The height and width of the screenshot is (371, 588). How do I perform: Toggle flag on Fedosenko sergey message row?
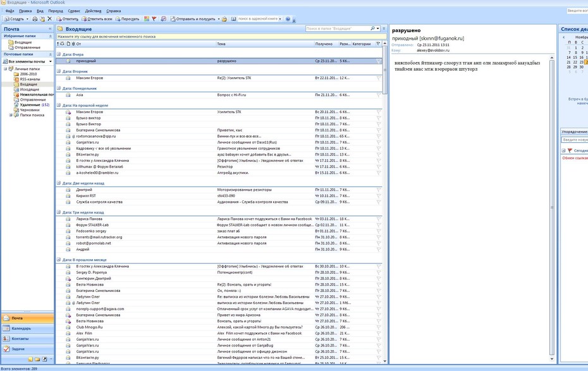pos(378,231)
